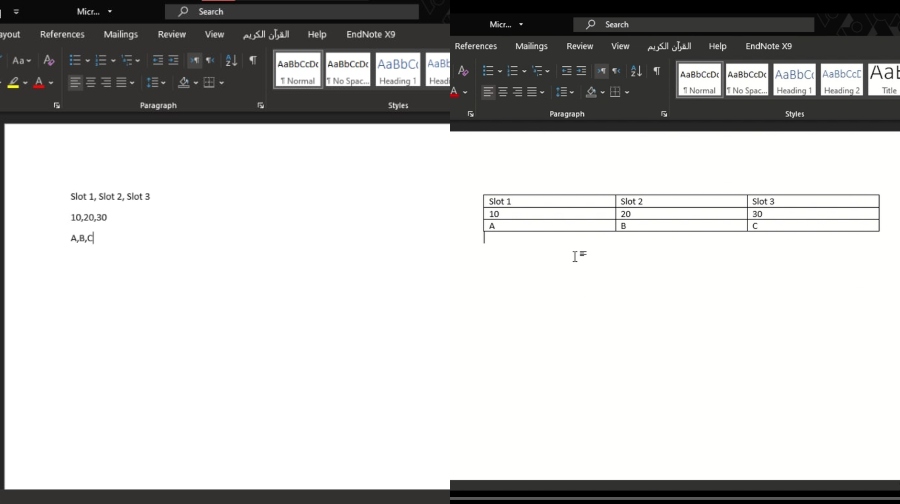Image resolution: width=900 pixels, height=504 pixels.
Task: Decrease indent in the right window ribbon
Action: click(566, 71)
